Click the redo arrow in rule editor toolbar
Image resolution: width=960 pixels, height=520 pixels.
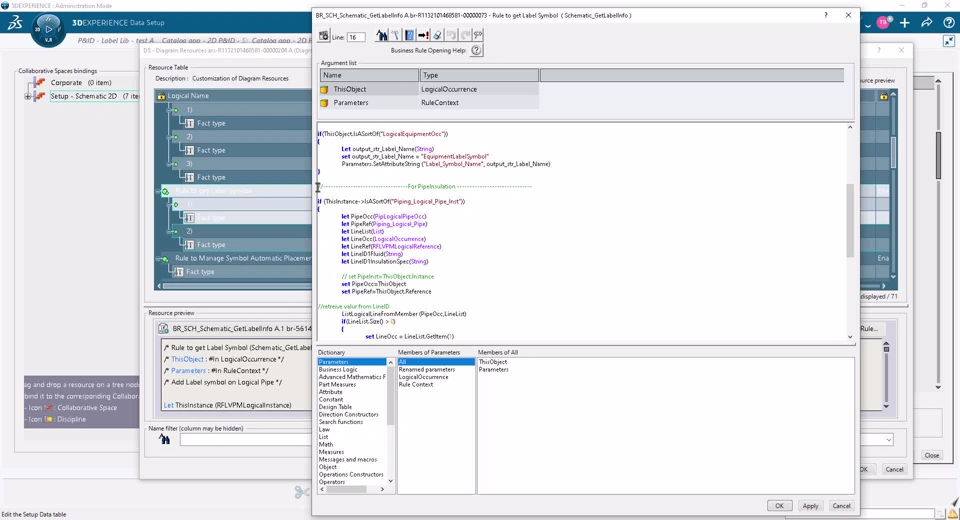pos(465,36)
